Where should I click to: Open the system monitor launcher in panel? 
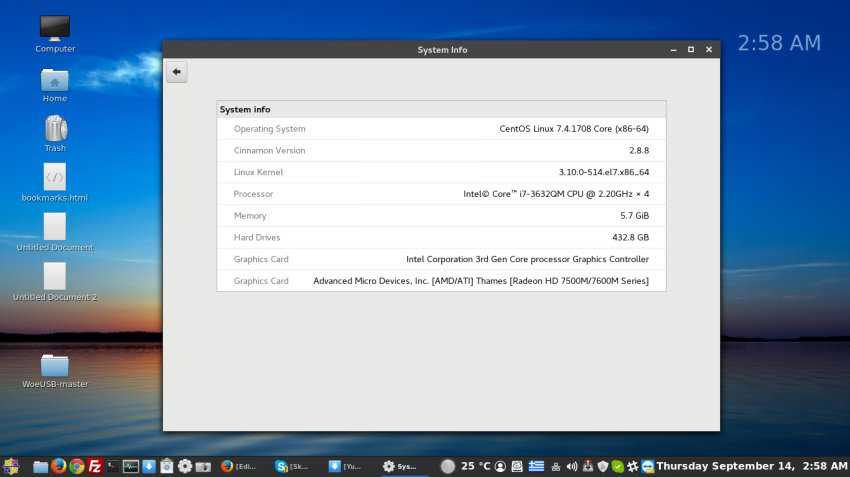[131, 466]
